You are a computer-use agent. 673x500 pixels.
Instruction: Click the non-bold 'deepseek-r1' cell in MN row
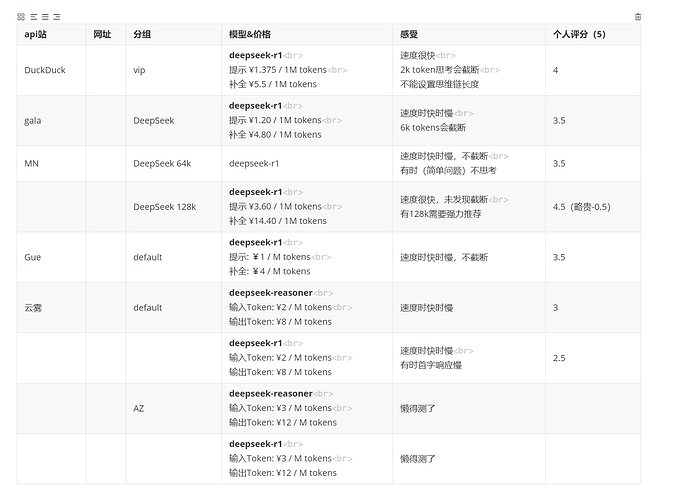[254, 164]
